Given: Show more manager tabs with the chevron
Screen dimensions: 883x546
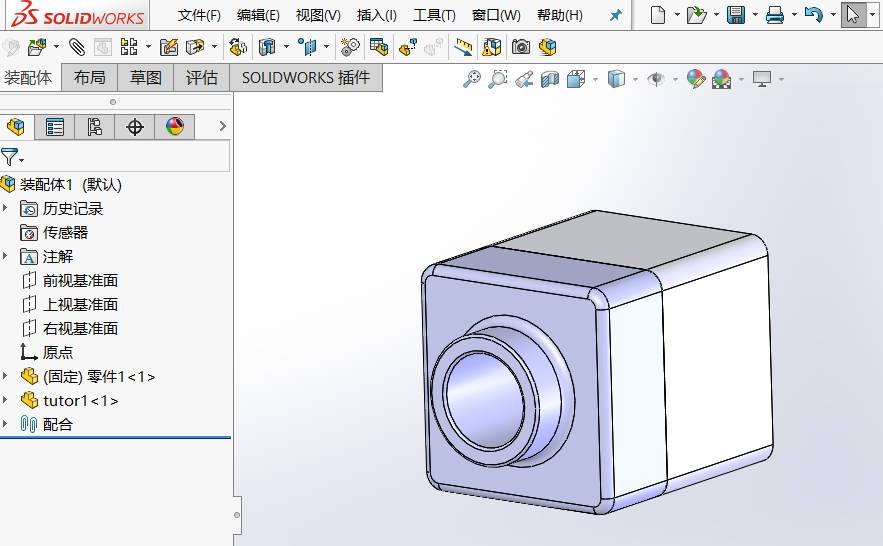Looking at the screenshot, I should pos(222,127).
